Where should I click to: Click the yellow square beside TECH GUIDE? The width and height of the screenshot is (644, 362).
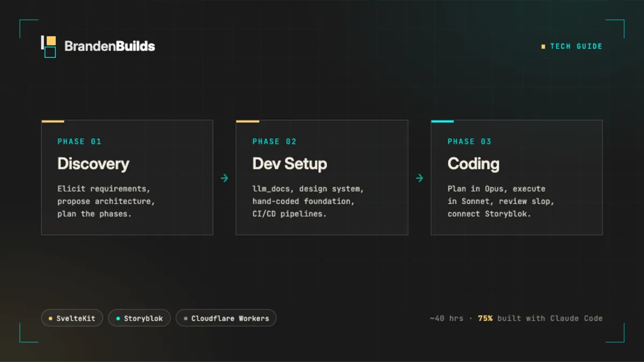click(x=543, y=47)
